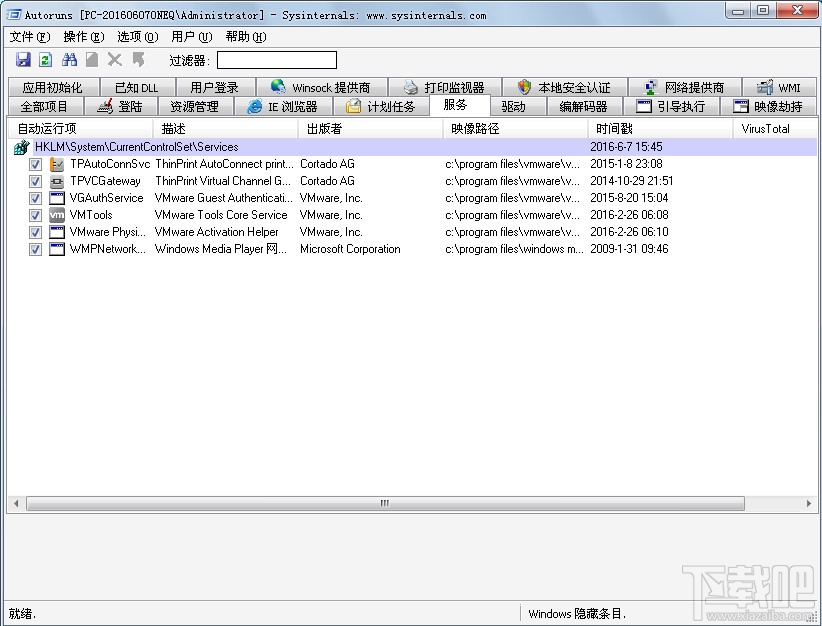Select the WMI tab
Screen dimensions: 822x626
[x=779, y=87]
